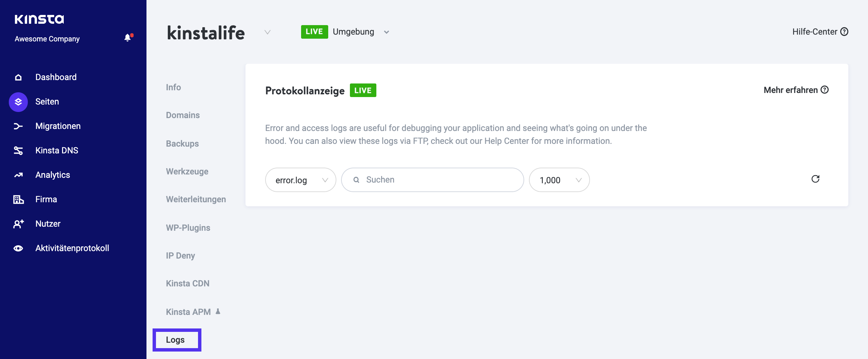Switch to the Backups tab

(182, 144)
